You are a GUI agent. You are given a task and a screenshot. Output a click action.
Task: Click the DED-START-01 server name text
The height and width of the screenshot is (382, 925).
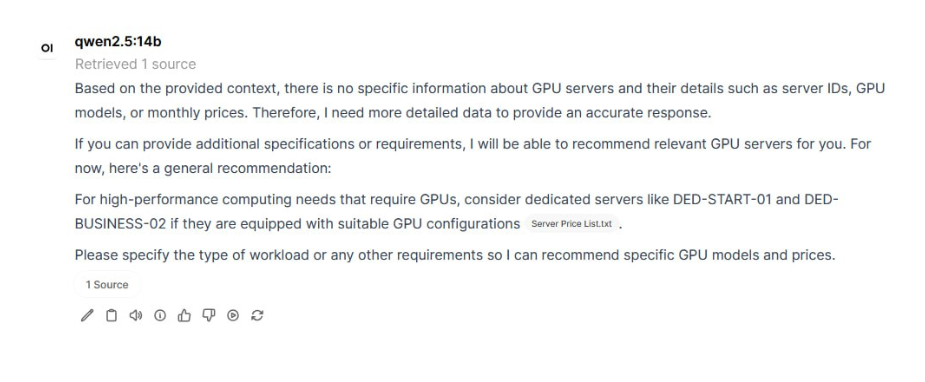[722, 199]
